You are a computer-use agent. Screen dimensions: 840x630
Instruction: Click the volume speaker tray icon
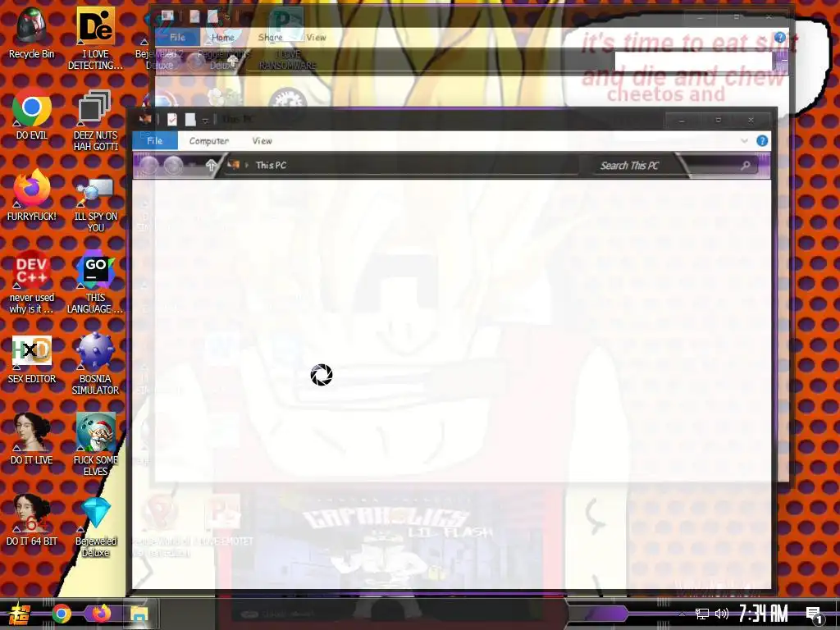click(x=722, y=614)
